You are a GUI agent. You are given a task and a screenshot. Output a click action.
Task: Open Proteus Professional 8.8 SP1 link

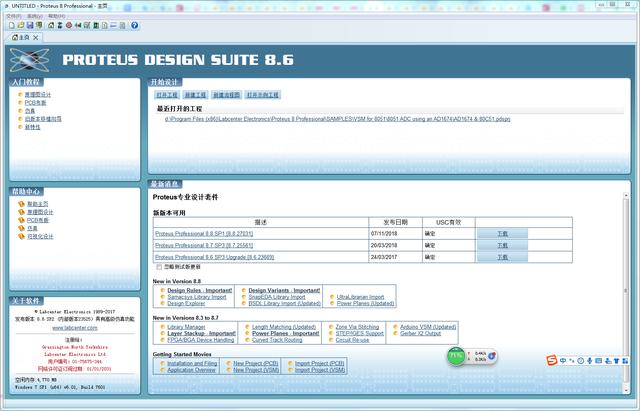coord(204,234)
